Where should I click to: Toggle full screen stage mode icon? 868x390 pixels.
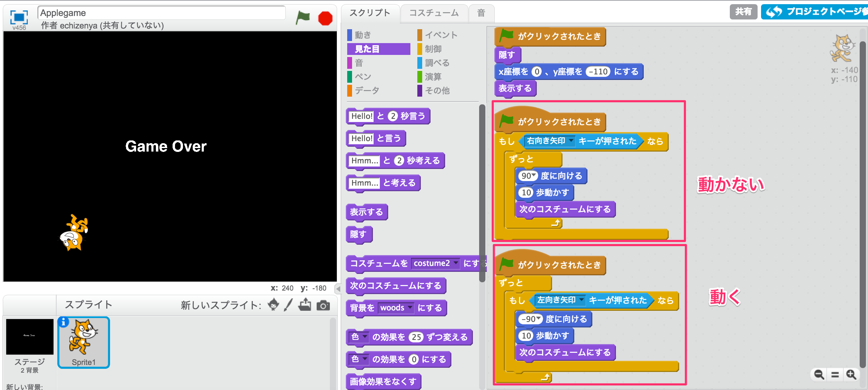[19, 17]
